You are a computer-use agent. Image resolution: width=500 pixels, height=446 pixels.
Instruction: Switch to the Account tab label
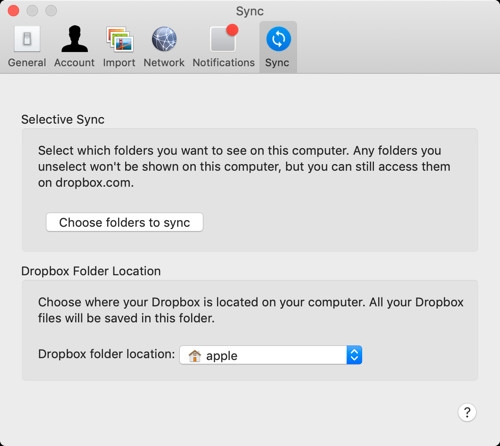click(x=74, y=63)
